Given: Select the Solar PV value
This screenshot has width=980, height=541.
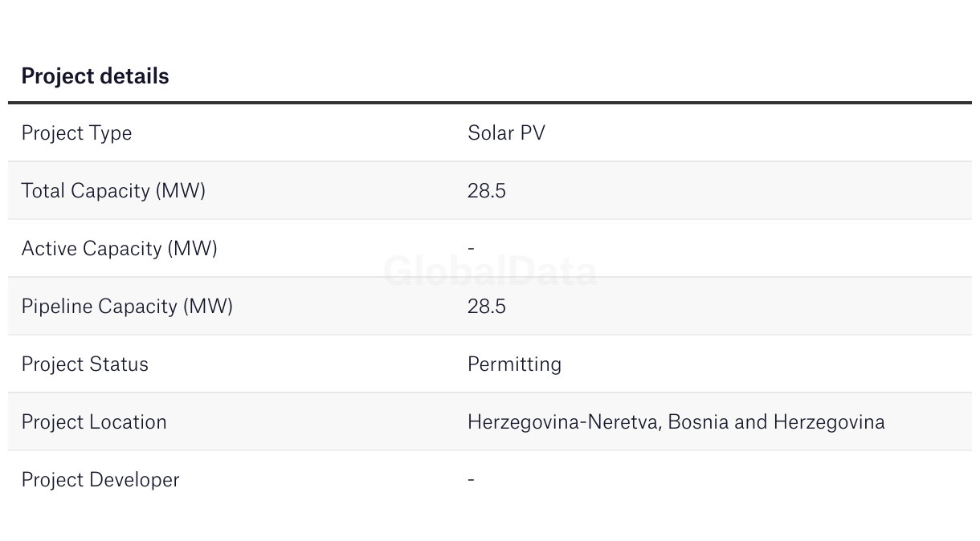Looking at the screenshot, I should [506, 133].
